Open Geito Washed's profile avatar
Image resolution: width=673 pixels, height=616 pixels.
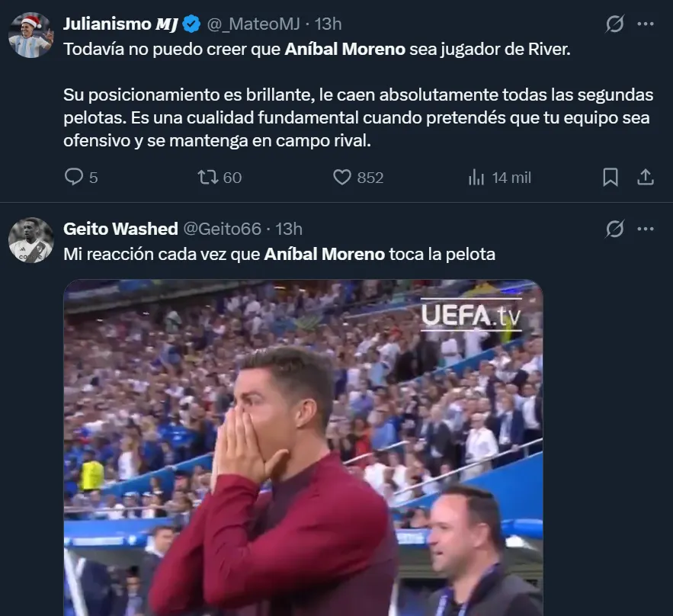(31, 240)
